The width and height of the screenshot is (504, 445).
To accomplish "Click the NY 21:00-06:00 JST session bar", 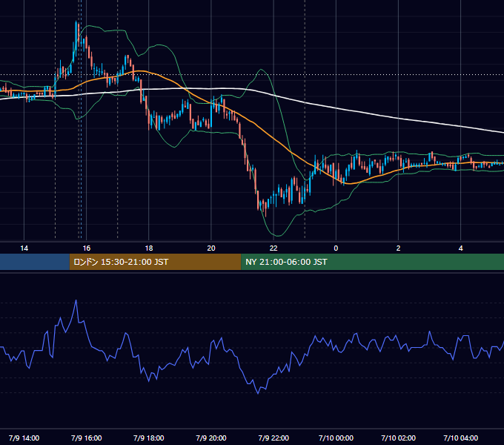I will pyautogui.click(x=373, y=262).
